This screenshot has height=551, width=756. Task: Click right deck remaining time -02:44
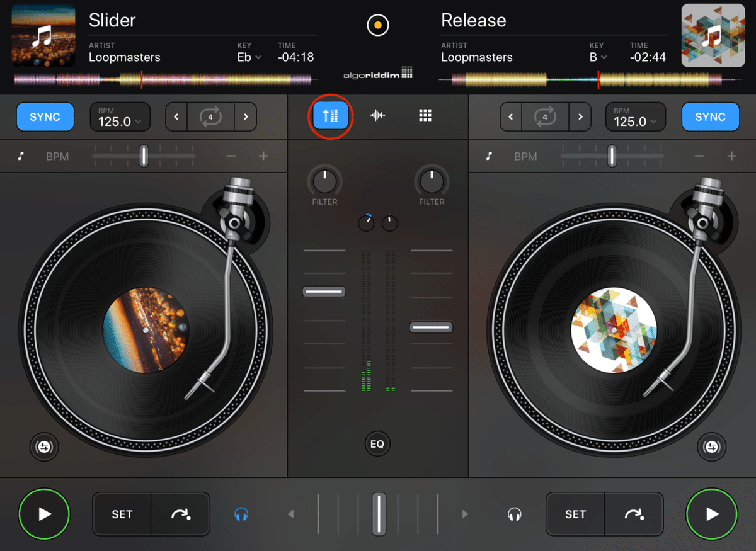[648, 57]
